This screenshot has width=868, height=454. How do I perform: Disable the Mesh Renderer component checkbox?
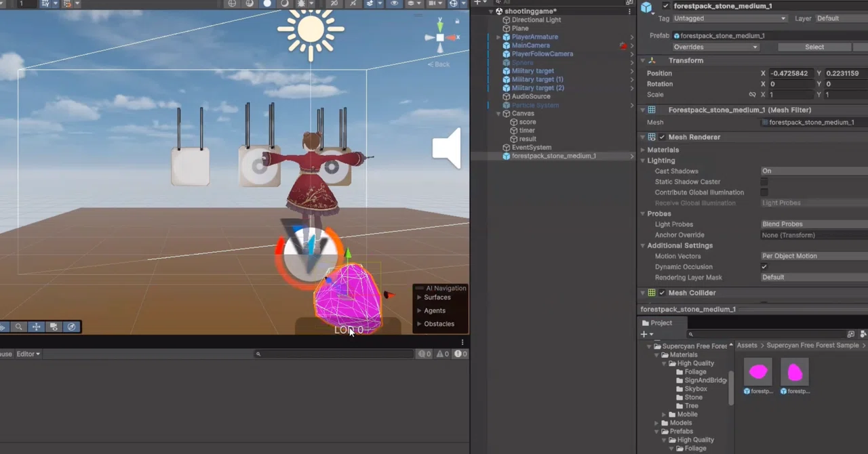tap(662, 137)
